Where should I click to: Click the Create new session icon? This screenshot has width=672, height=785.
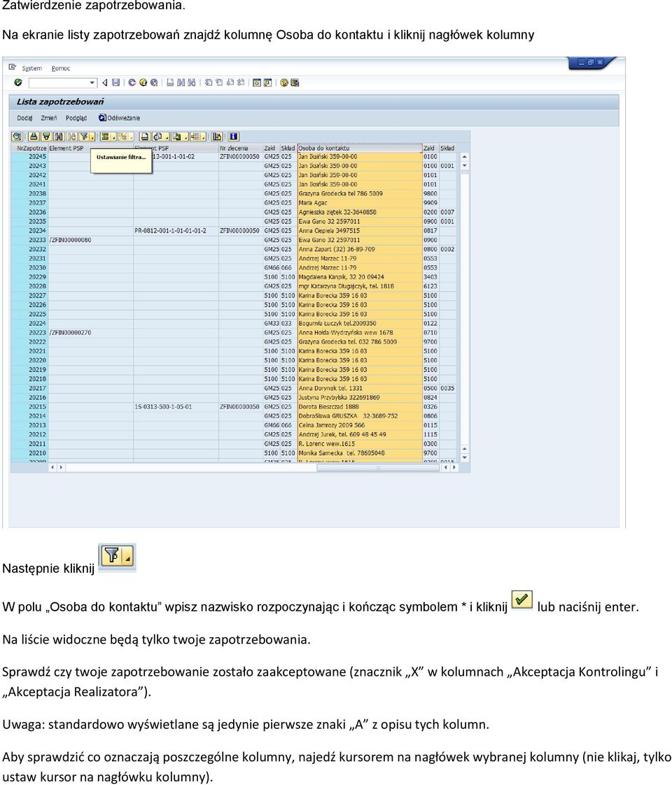[x=257, y=83]
